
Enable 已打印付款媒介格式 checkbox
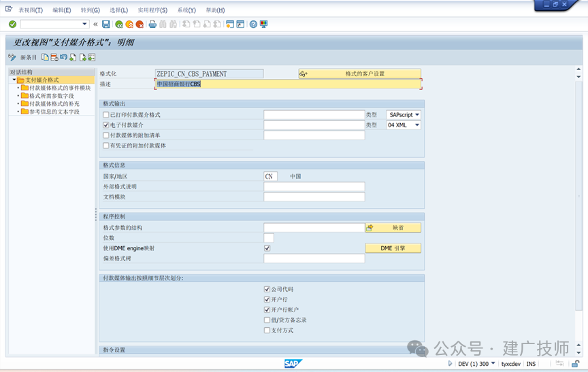106,115
